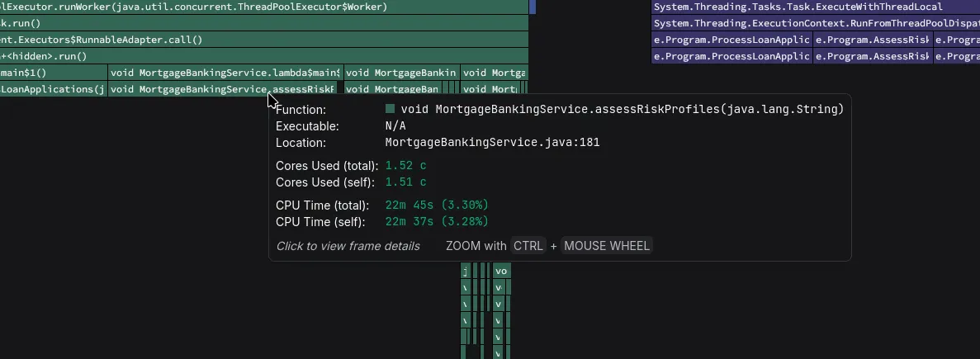Click the green color square beside the function name
This screenshot has width=980, height=359.
coord(391,109)
